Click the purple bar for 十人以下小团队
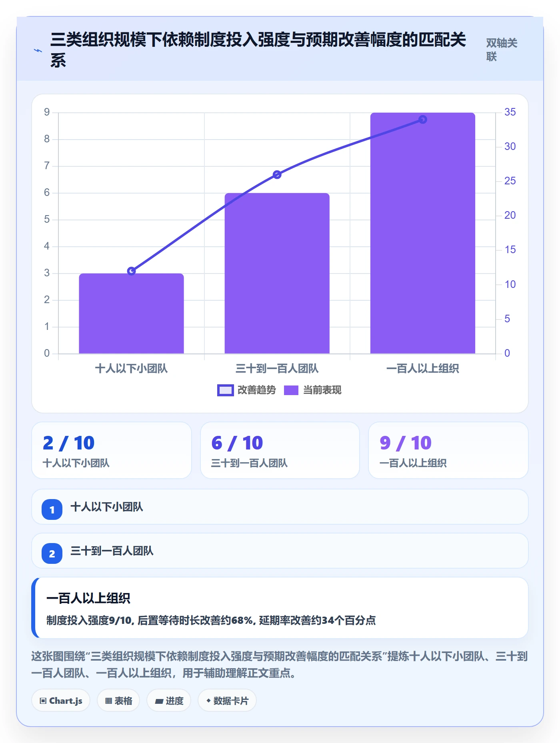This screenshot has height=743, width=560. 131,314
